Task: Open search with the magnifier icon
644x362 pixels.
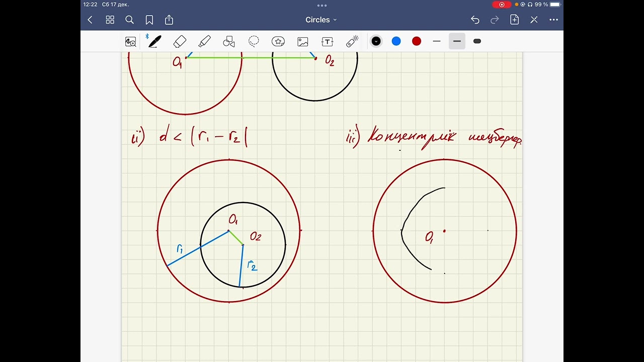Action: click(x=129, y=20)
